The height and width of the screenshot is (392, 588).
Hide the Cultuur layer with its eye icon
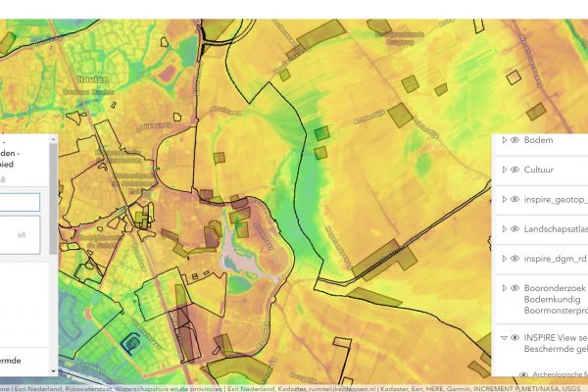(x=514, y=170)
